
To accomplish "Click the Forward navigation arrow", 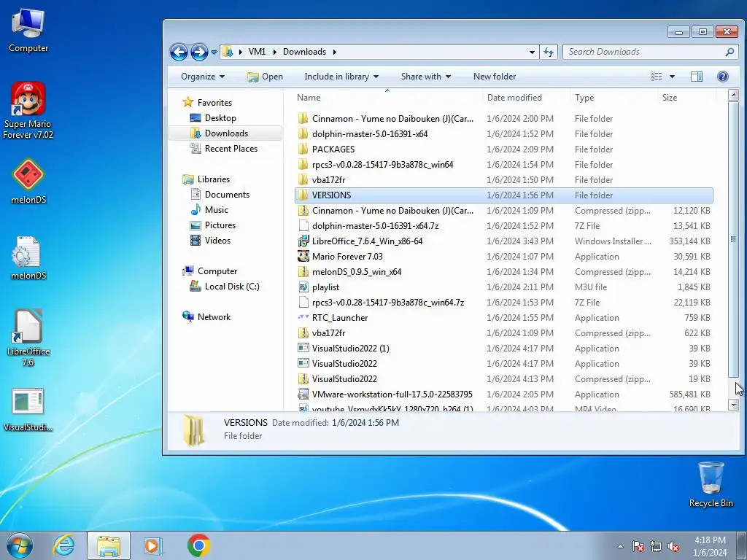I will point(199,52).
